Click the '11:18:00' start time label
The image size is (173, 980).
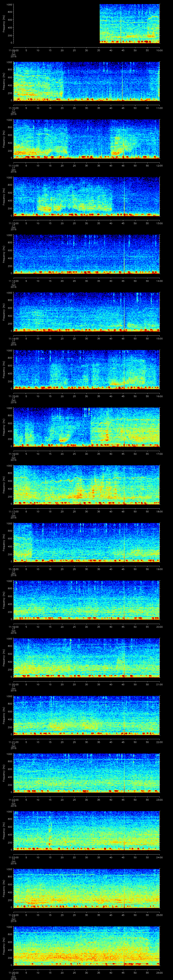[14, 569]
